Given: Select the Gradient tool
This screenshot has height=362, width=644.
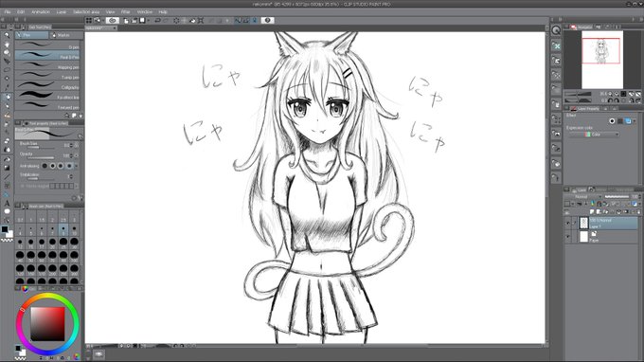Looking at the screenshot, I should pos(7,168).
